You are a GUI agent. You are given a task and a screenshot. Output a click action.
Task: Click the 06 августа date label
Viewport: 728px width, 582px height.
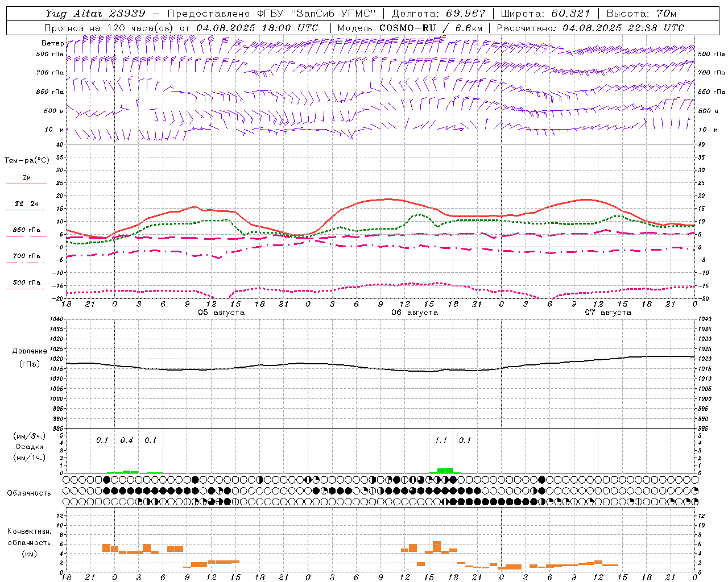pyautogui.click(x=415, y=313)
